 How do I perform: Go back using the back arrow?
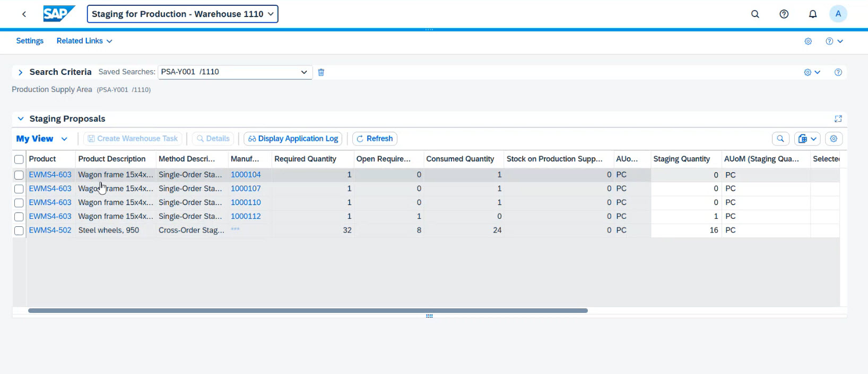pyautogui.click(x=24, y=14)
